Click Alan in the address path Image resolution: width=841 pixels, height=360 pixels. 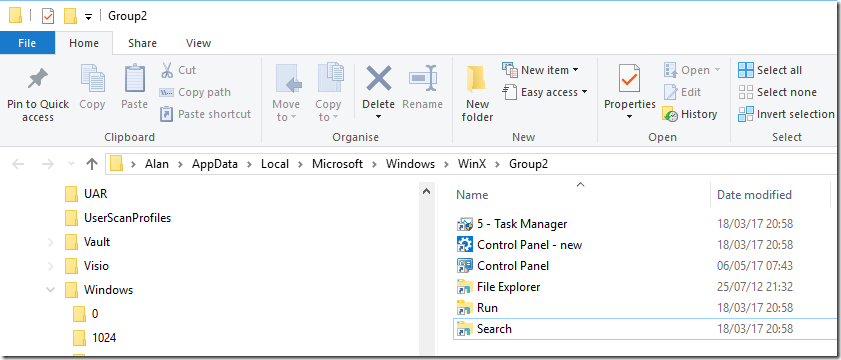tap(157, 164)
